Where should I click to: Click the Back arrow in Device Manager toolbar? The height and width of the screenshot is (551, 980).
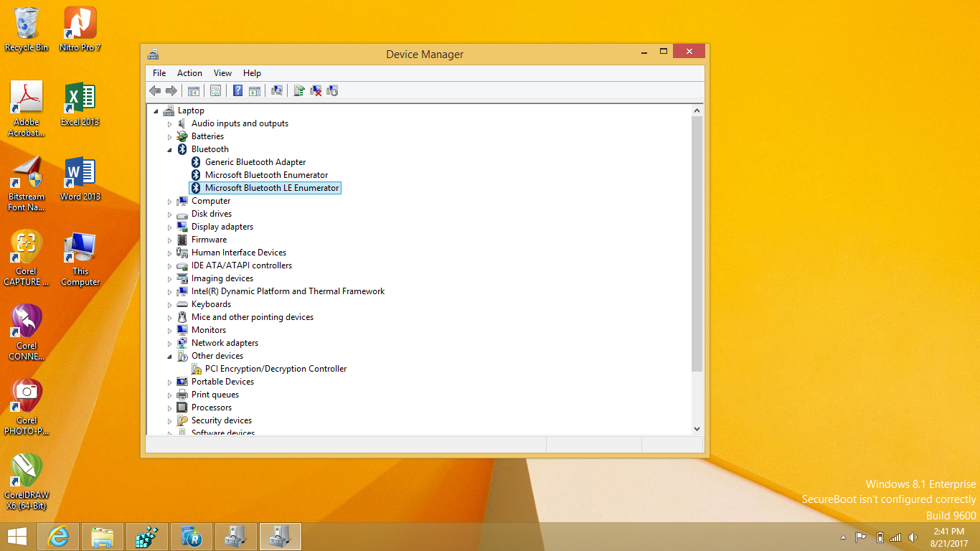click(x=155, y=90)
